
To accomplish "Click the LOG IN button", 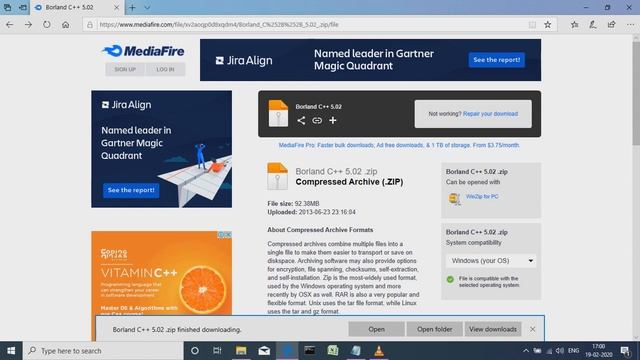I will pyautogui.click(x=165, y=69).
